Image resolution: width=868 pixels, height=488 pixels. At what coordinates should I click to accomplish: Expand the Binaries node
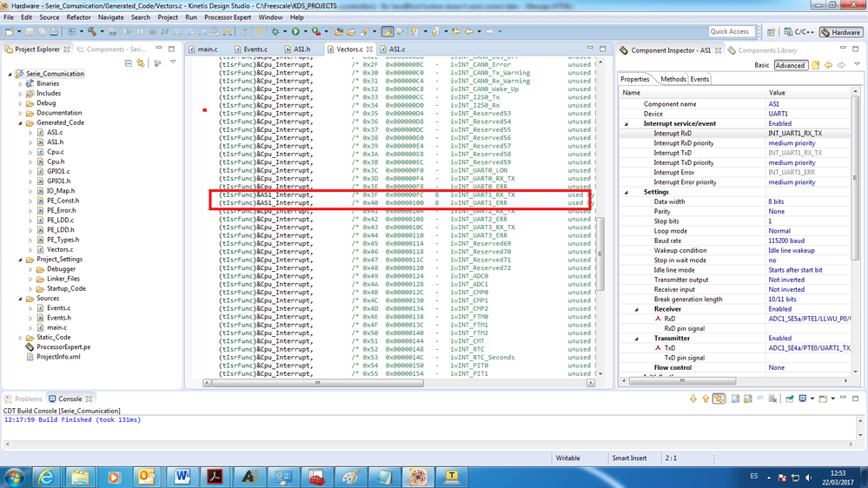21,84
